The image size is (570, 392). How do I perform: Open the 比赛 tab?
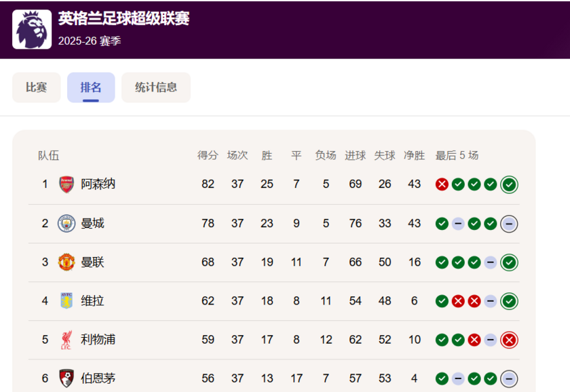tap(37, 87)
